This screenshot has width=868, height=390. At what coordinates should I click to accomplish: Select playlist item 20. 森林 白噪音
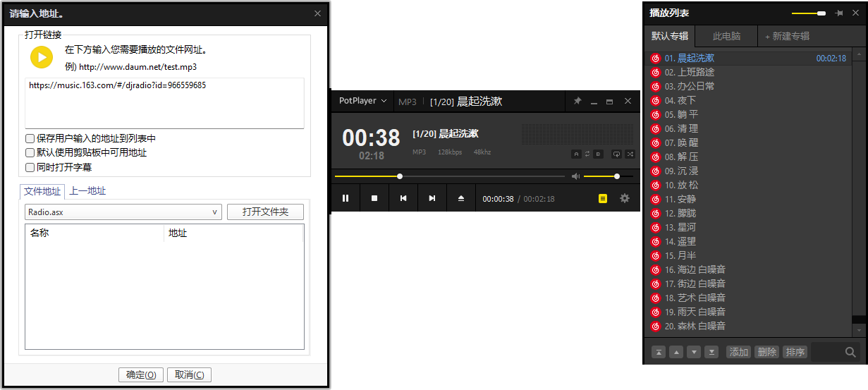(x=748, y=326)
